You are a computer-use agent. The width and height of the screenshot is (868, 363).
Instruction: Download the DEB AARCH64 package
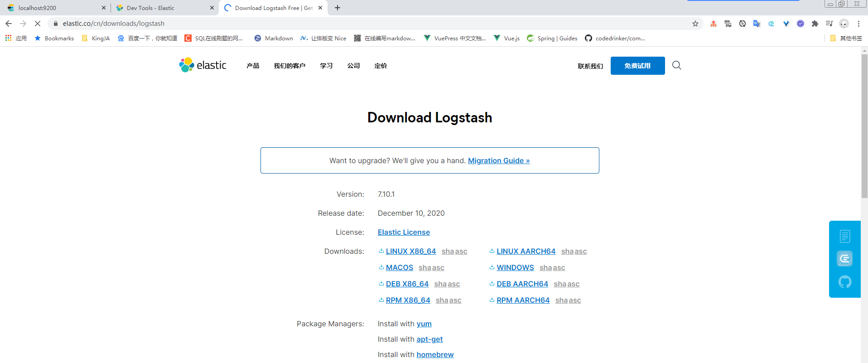pos(522,284)
